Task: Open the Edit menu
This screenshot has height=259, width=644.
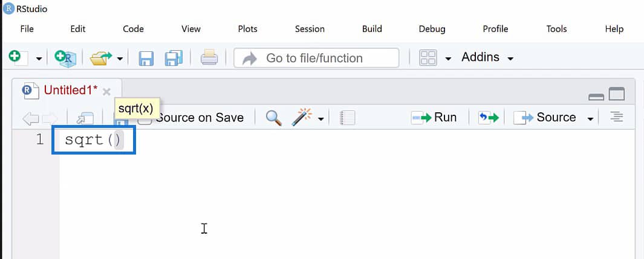Action: coord(77,29)
